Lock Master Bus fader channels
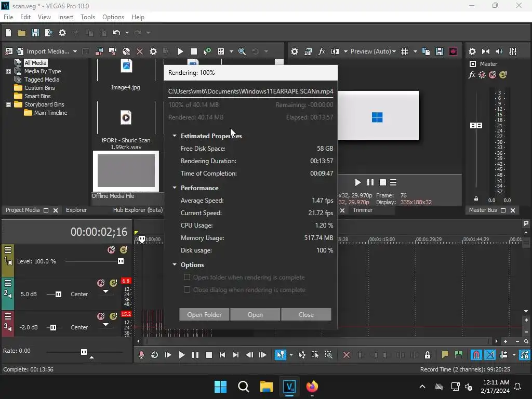The width and height of the screenshot is (532, 399). coord(476,199)
